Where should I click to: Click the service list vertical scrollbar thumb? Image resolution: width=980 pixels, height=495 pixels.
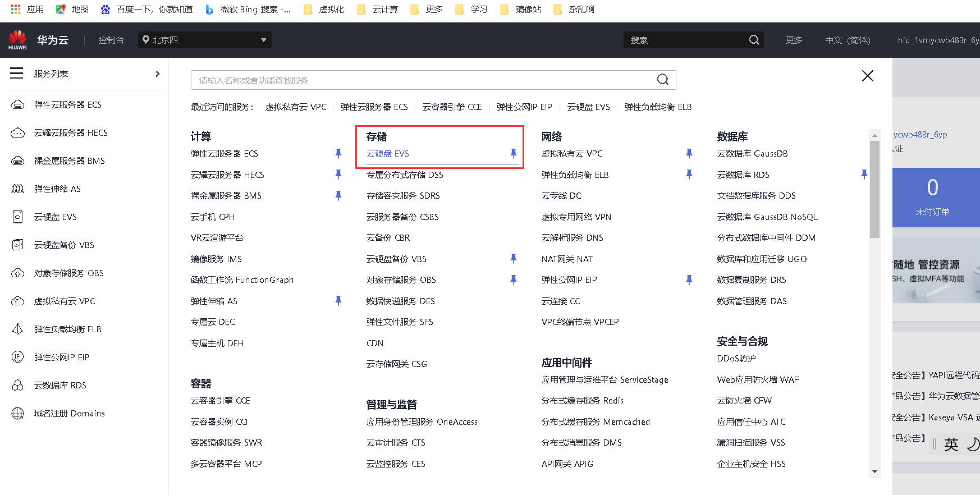tap(874, 189)
